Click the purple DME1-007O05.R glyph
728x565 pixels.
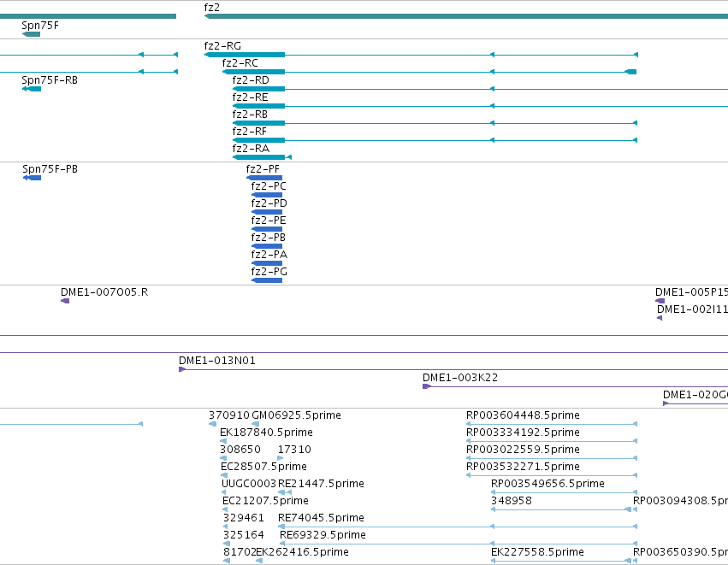pos(65,301)
